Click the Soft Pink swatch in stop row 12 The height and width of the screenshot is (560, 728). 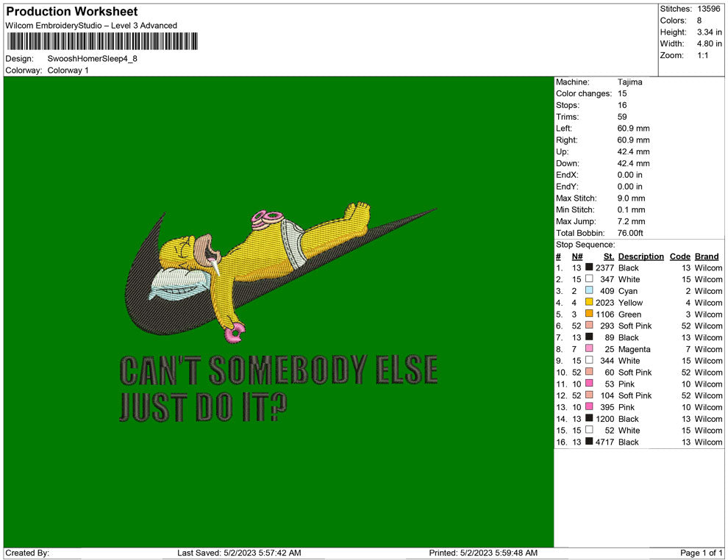pos(589,395)
